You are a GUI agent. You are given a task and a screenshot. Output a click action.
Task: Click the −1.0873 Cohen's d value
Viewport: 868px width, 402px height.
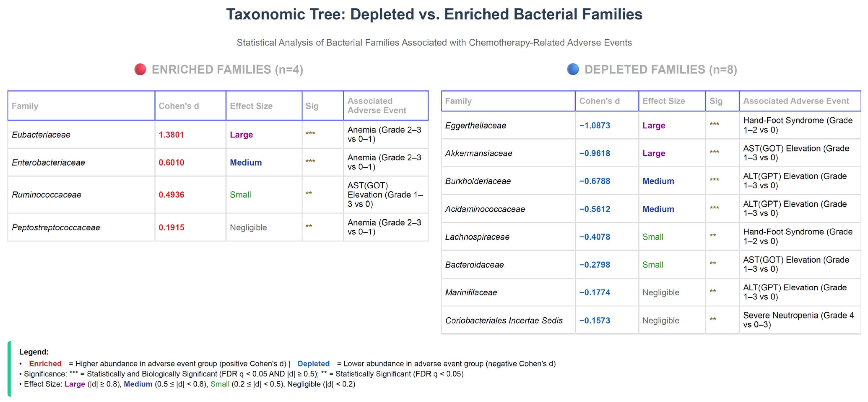pos(595,126)
